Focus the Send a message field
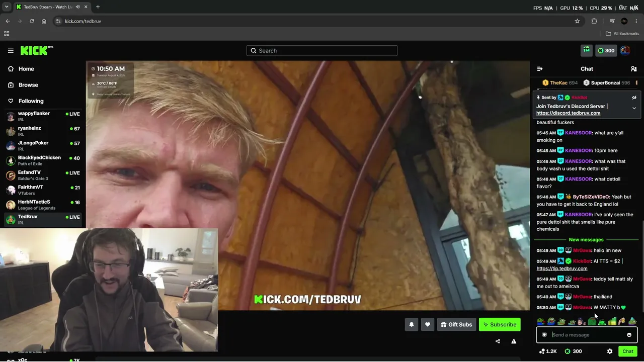This screenshot has width=644, height=362. tap(587, 335)
